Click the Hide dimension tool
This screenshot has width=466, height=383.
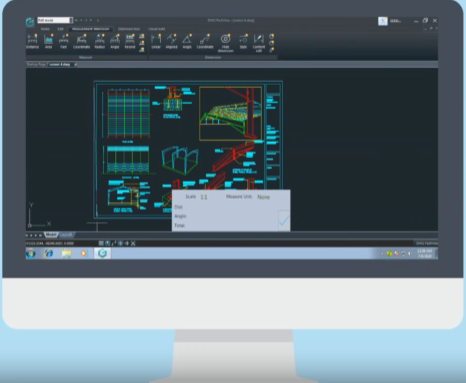tap(225, 43)
